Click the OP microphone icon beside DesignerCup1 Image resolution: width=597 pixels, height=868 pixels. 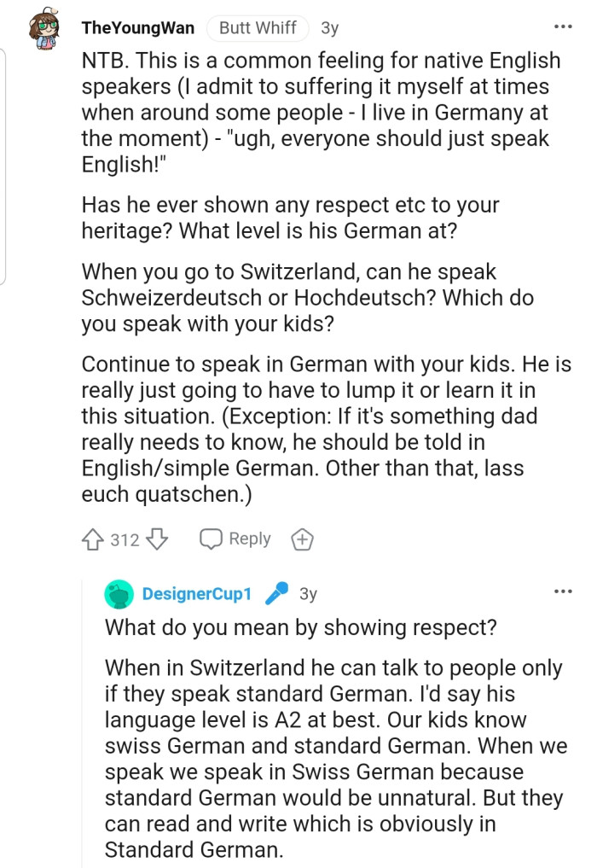[x=276, y=593]
